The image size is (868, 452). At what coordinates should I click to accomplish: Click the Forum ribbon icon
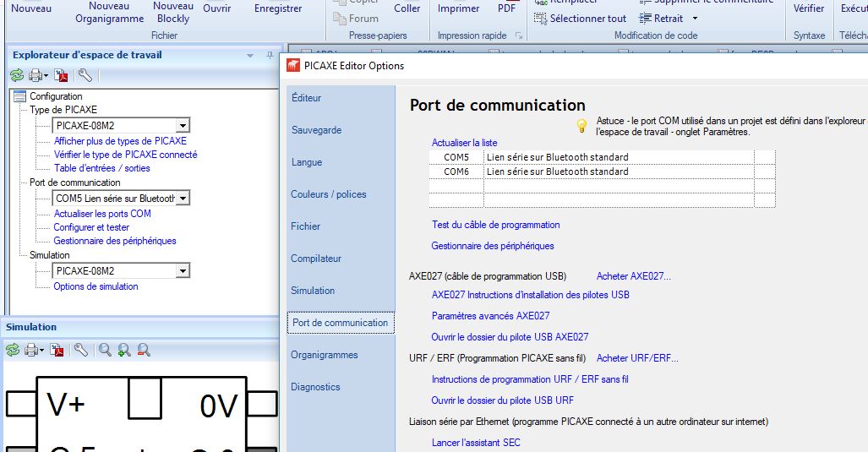[x=339, y=19]
